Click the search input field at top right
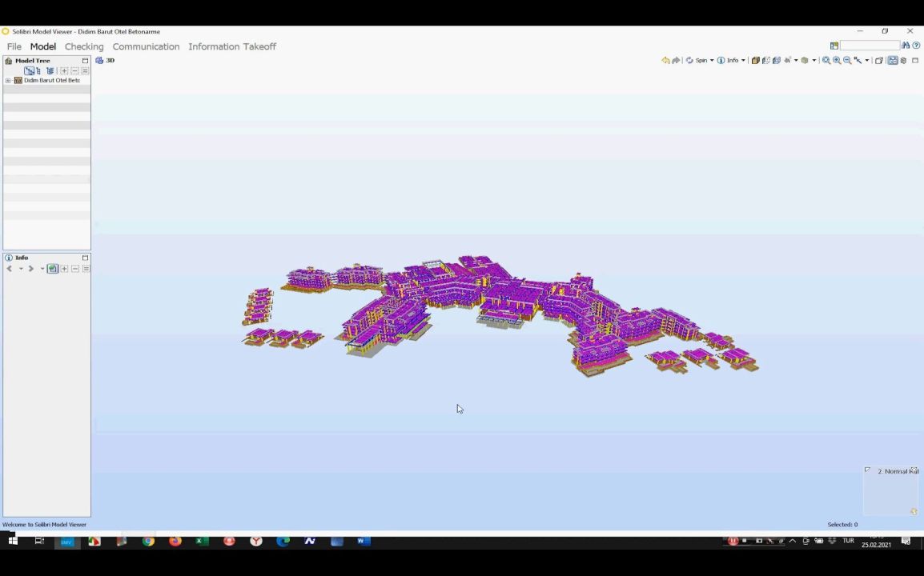Viewport: 924px width, 576px height. coord(870,46)
